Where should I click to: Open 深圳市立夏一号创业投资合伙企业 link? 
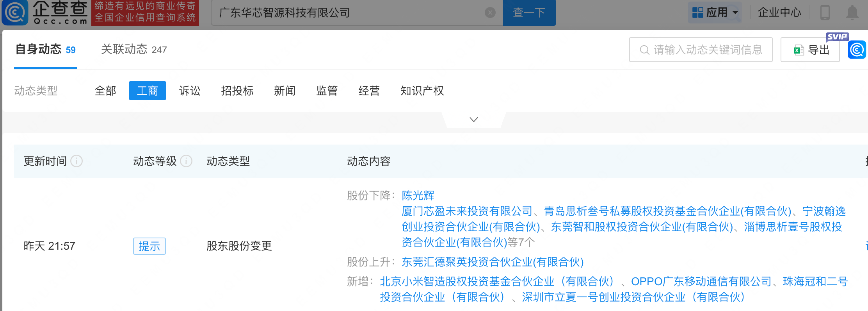pos(634,297)
